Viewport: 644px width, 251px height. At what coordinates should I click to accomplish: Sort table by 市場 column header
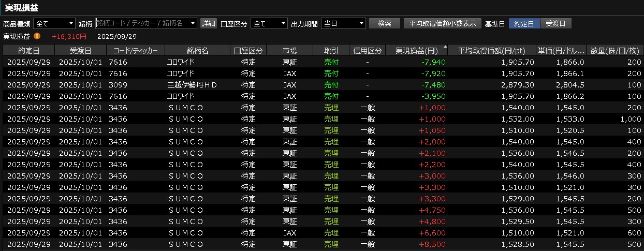290,50
